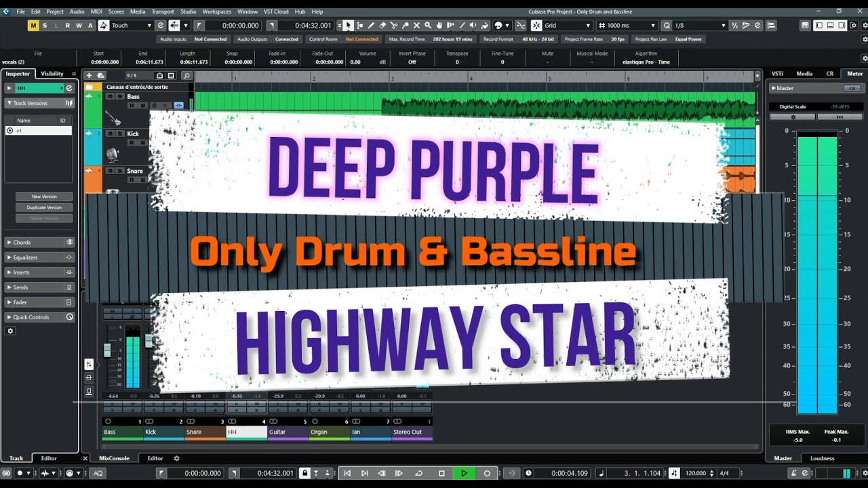
Task: Select the Zoom magnifier tool
Action: (429, 25)
